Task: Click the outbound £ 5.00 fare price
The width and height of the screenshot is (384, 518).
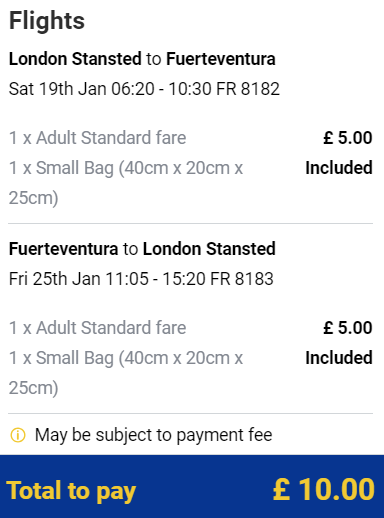Action: point(348,138)
